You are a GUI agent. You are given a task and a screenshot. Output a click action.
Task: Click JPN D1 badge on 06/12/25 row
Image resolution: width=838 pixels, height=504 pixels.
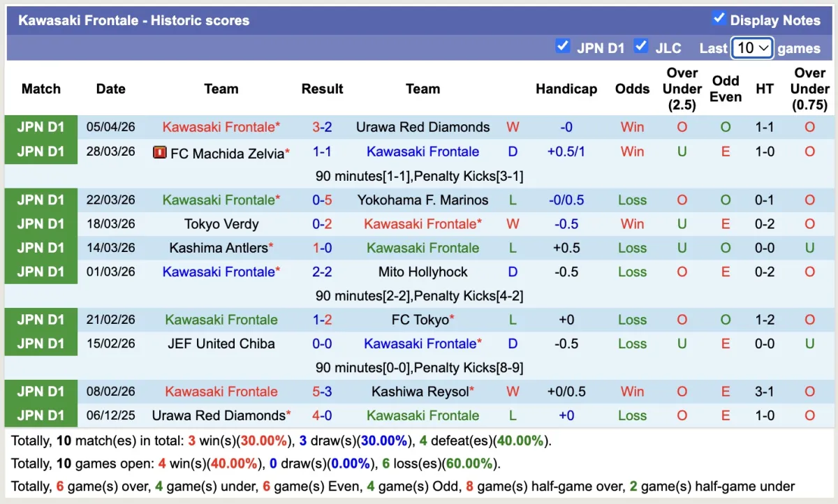coord(41,415)
